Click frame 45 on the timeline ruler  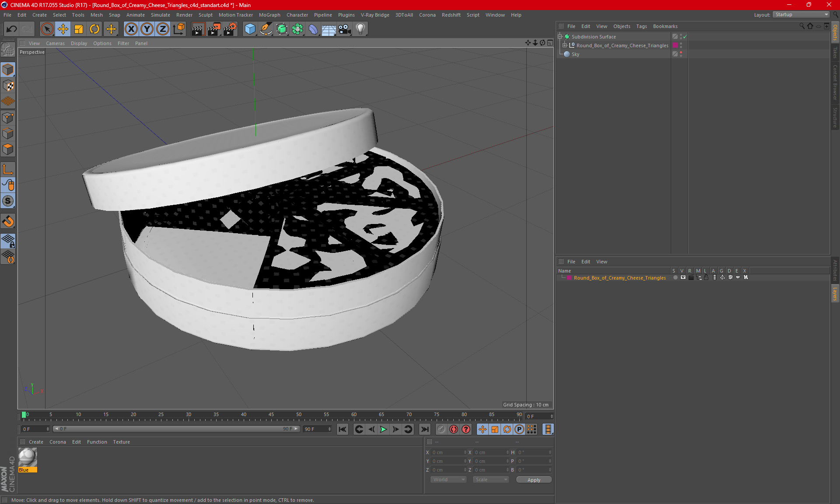[x=271, y=415]
